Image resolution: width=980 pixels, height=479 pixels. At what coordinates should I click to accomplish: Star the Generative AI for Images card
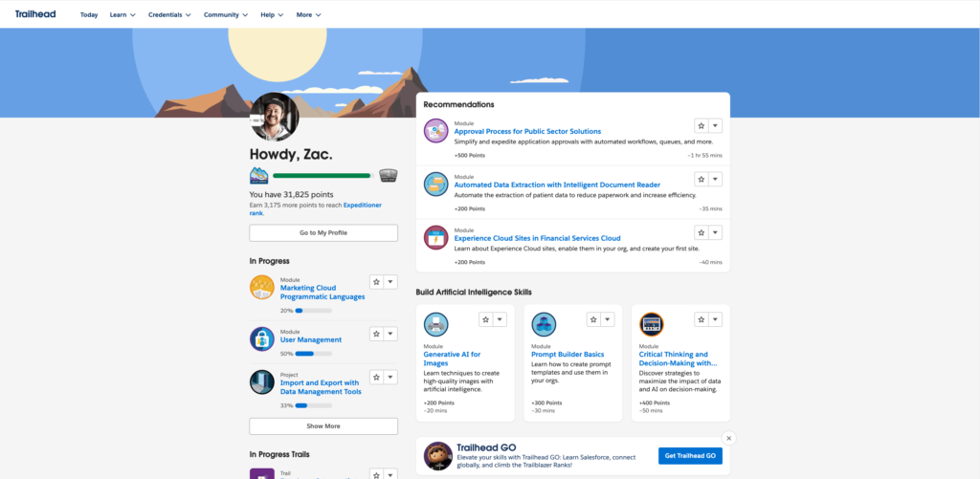485,319
